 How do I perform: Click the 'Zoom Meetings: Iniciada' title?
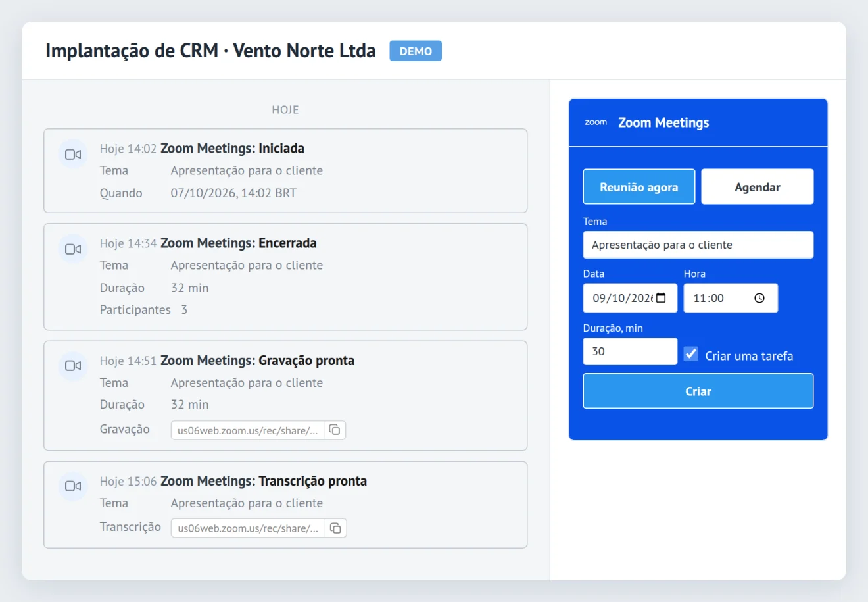click(232, 148)
